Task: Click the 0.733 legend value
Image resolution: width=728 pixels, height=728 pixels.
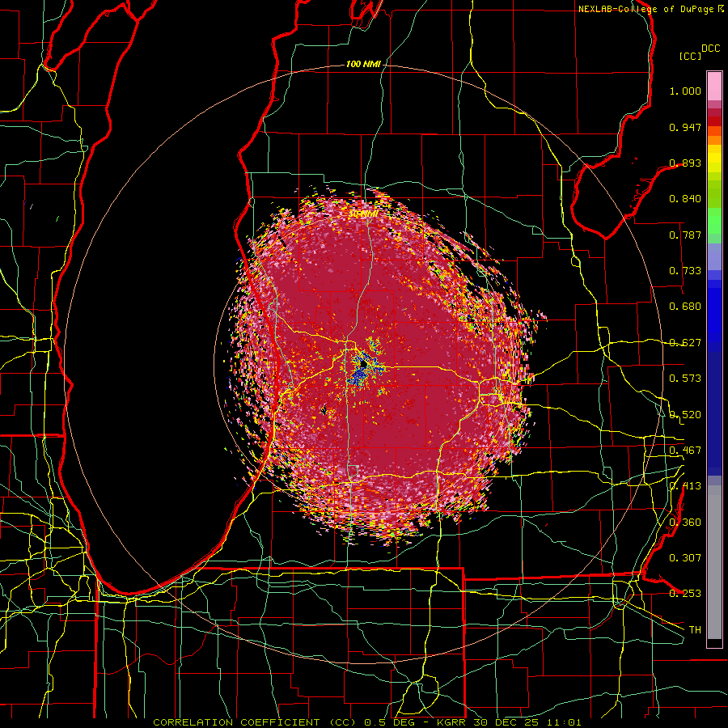Action: [x=685, y=271]
